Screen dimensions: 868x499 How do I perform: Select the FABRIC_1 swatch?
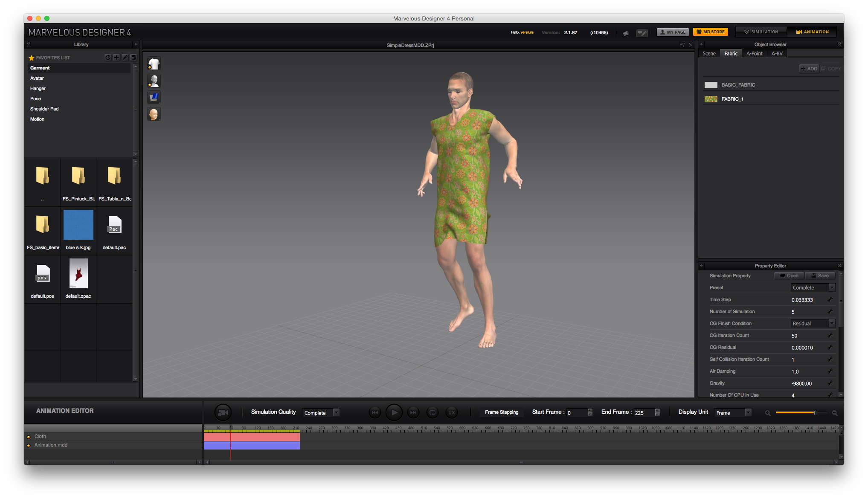pos(711,99)
